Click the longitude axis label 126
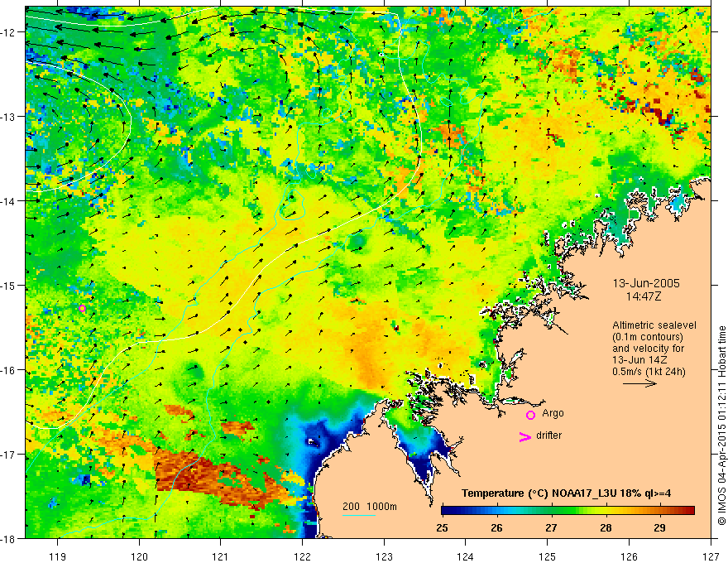 pyautogui.click(x=629, y=556)
